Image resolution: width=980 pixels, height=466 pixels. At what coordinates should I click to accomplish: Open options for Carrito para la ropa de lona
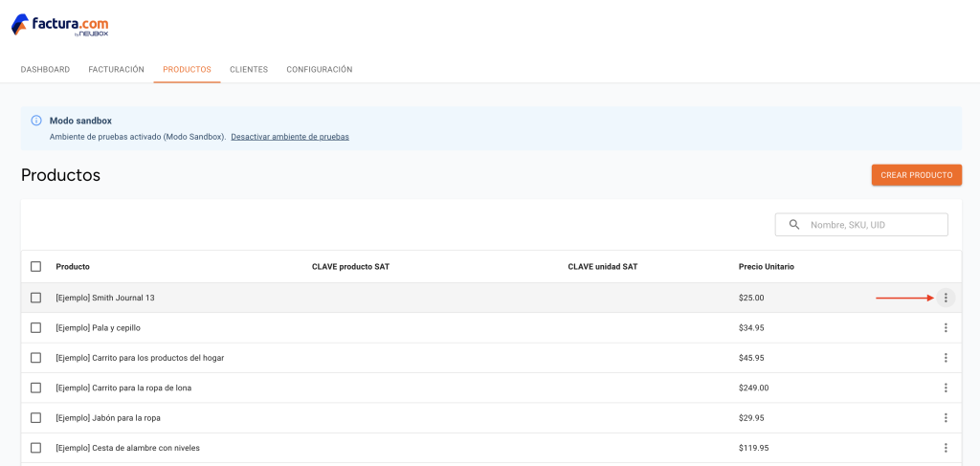[x=946, y=388]
